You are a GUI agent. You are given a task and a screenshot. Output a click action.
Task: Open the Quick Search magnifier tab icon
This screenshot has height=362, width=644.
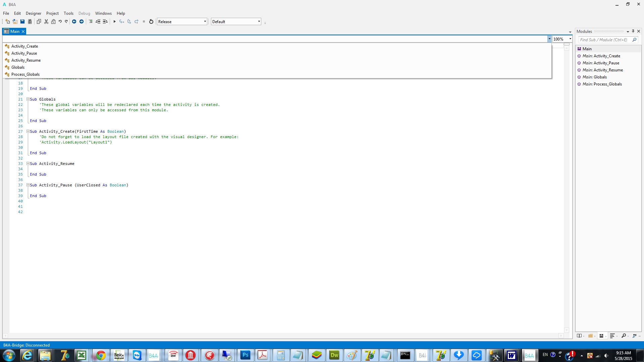pos(624,336)
